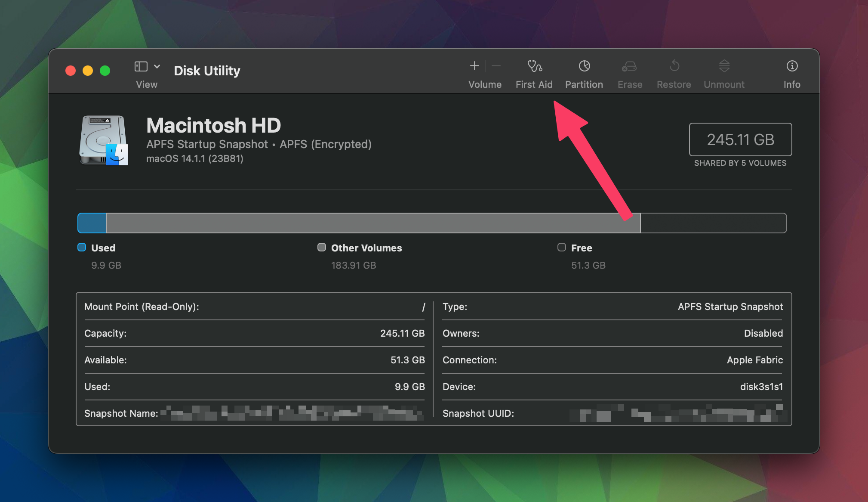Click the blue Used storage bar segment

92,223
